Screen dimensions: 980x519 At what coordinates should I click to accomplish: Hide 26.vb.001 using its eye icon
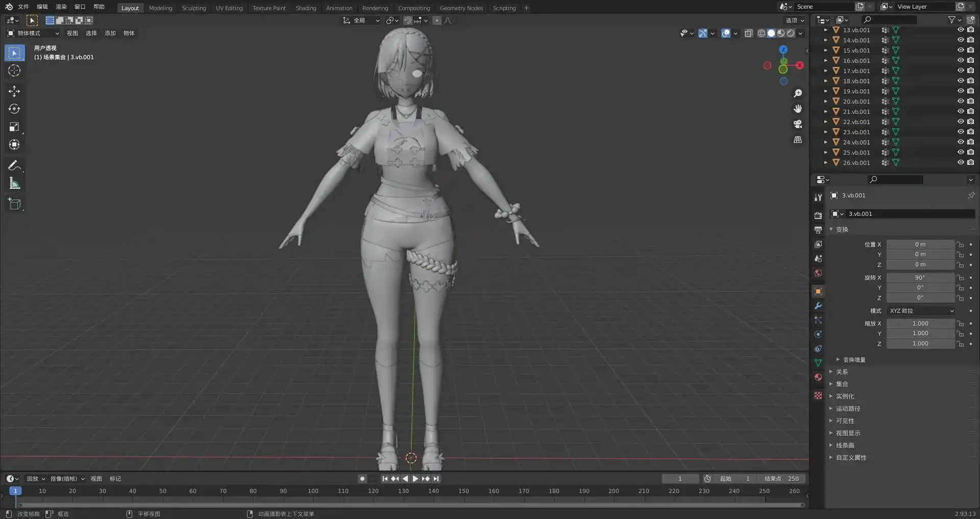click(x=961, y=163)
